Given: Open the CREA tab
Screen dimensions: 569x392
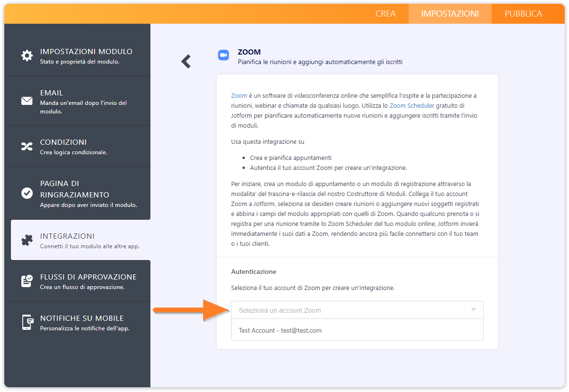Looking at the screenshot, I should [385, 14].
